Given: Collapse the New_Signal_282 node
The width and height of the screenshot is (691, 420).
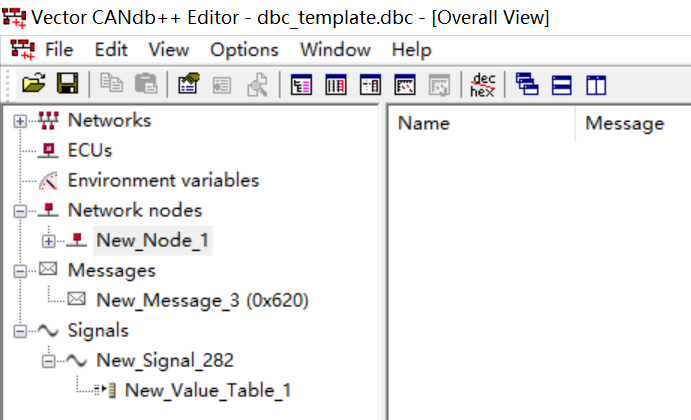Looking at the screenshot, I should (48, 362).
